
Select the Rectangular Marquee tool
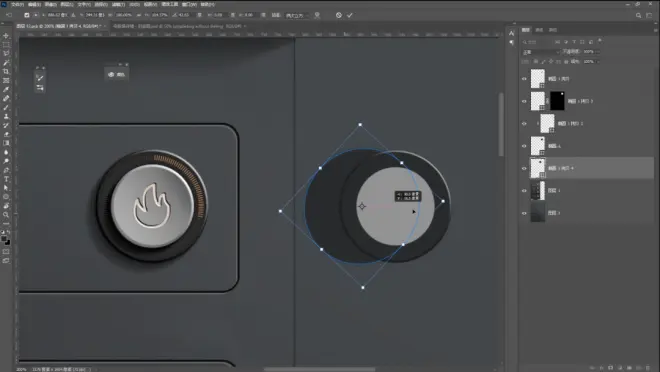[x=6, y=45]
